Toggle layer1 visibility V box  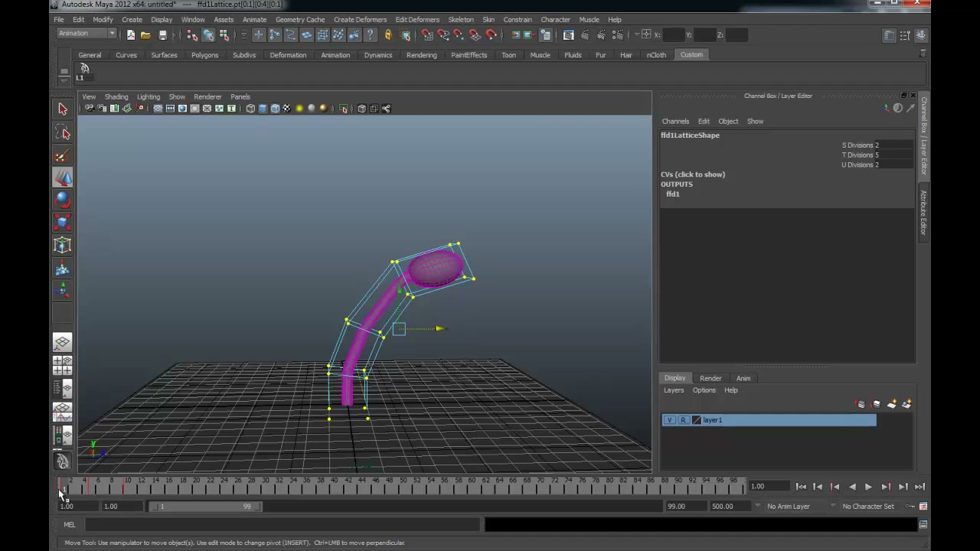[670, 420]
